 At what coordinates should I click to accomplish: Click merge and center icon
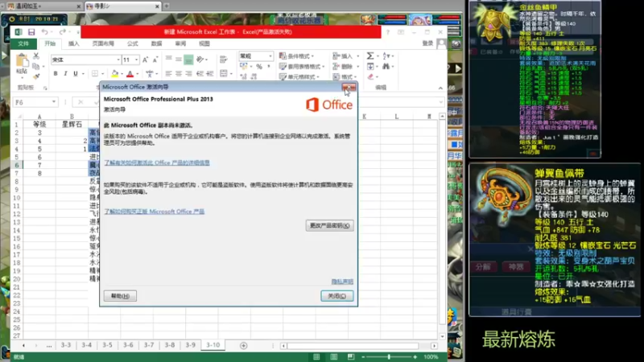224,74
